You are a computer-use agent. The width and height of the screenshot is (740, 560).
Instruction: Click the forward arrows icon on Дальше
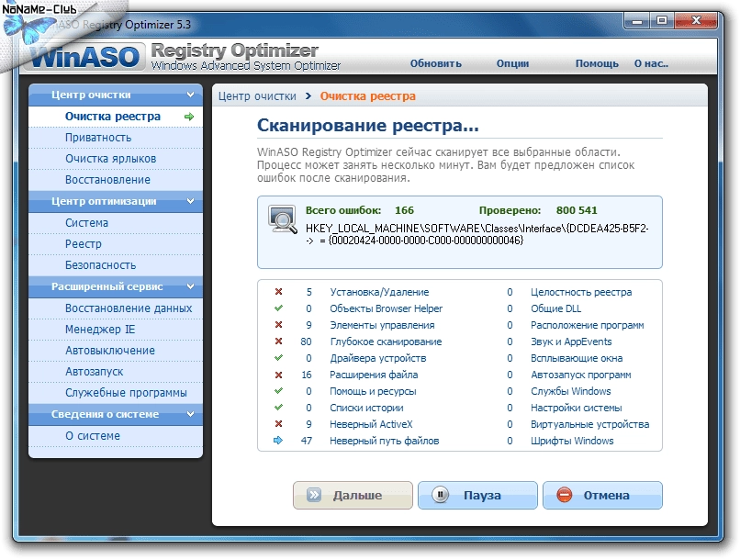point(314,495)
